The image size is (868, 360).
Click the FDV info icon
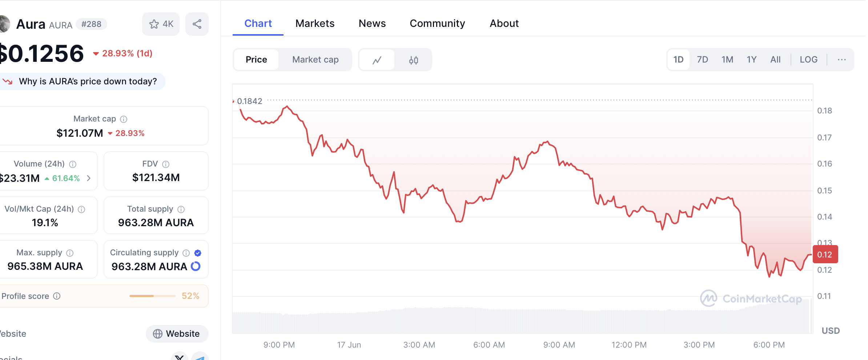(x=166, y=164)
